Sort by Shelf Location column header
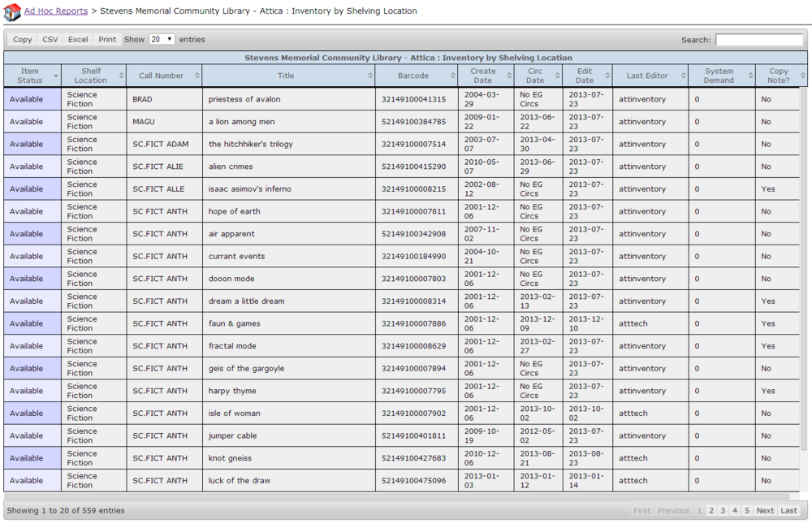Screen dimensions: 812x524 tap(93, 76)
